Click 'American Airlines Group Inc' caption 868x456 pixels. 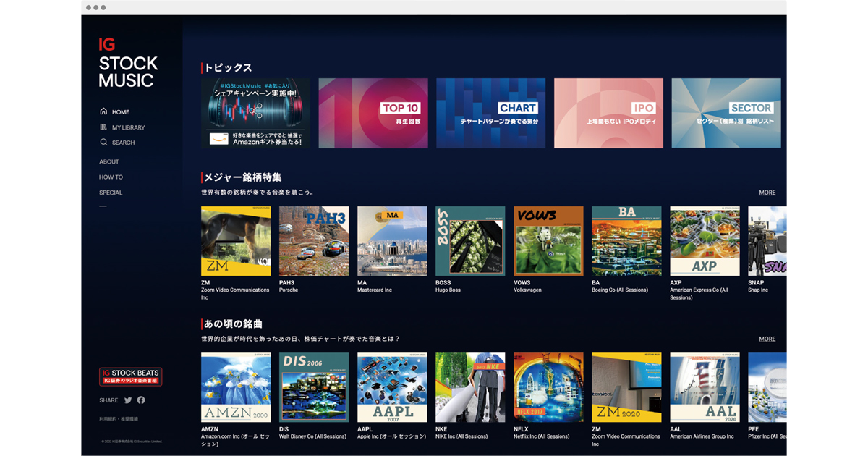click(702, 436)
